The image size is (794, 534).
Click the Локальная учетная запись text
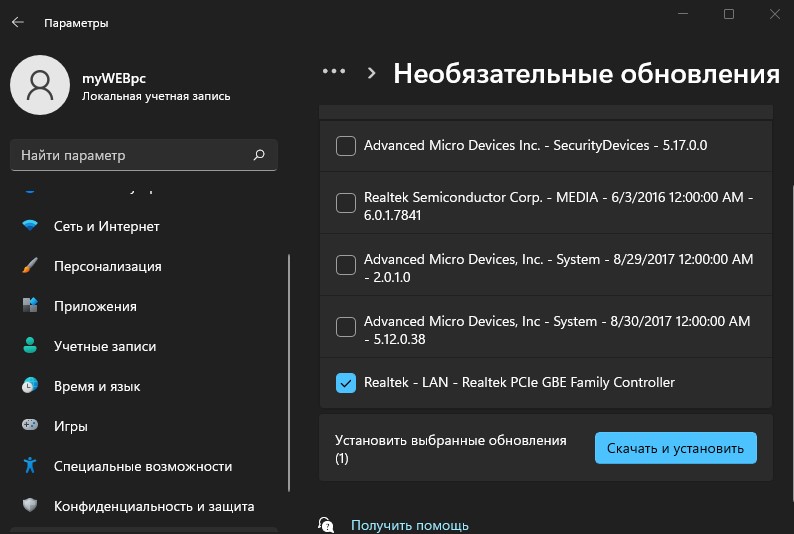(156, 96)
